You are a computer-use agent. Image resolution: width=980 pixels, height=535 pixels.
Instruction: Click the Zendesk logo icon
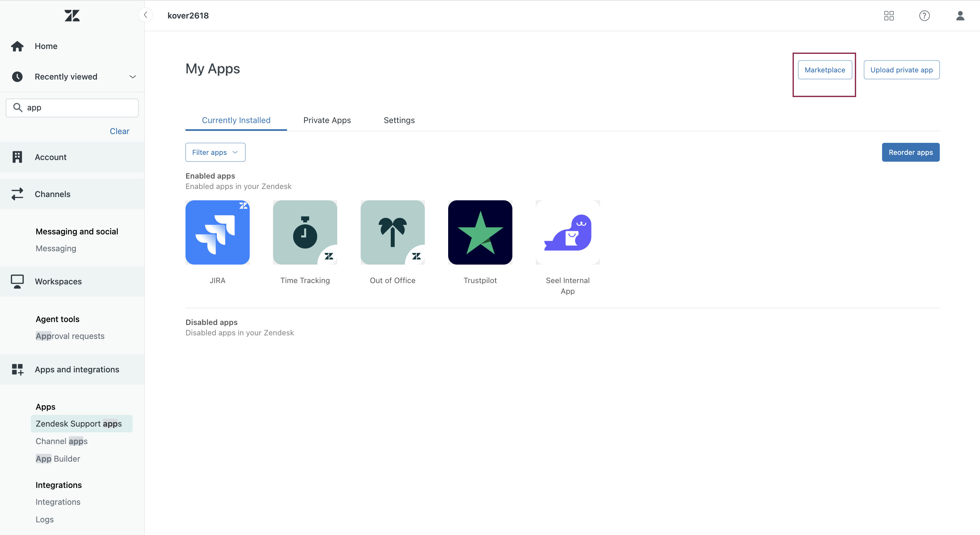click(x=72, y=16)
